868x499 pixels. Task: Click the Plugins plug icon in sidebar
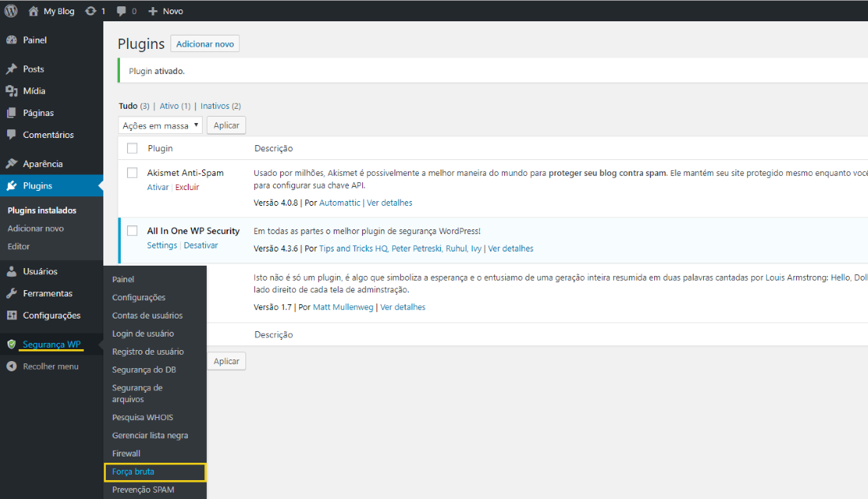12,186
